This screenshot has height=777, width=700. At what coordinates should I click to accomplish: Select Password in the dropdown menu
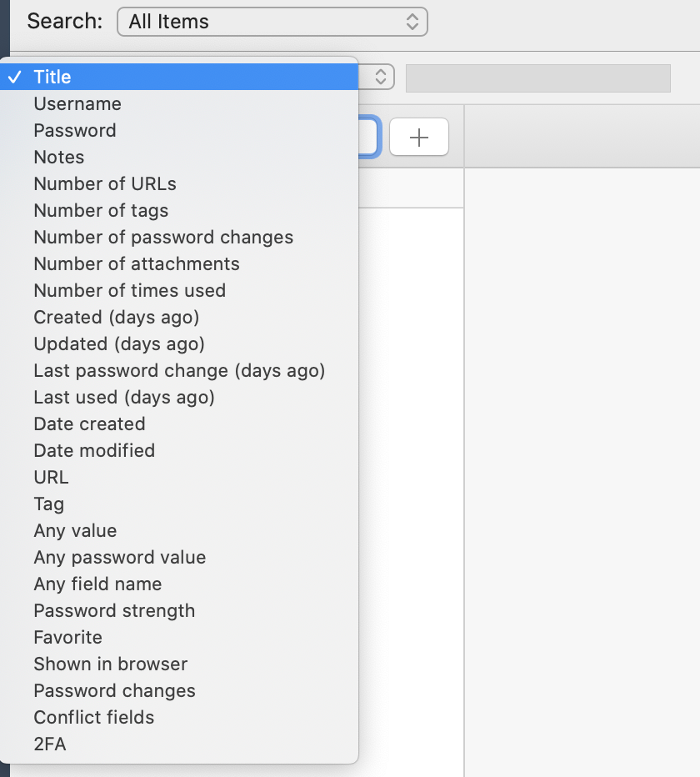[75, 131]
